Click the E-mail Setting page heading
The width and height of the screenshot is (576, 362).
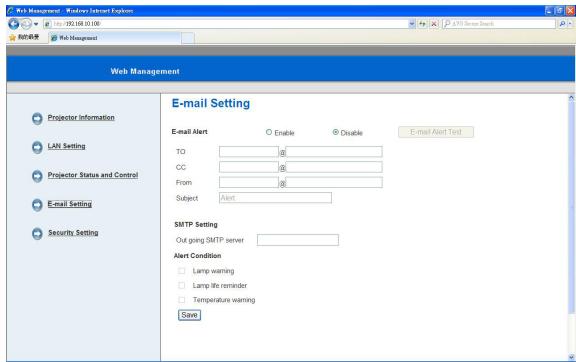(x=211, y=103)
